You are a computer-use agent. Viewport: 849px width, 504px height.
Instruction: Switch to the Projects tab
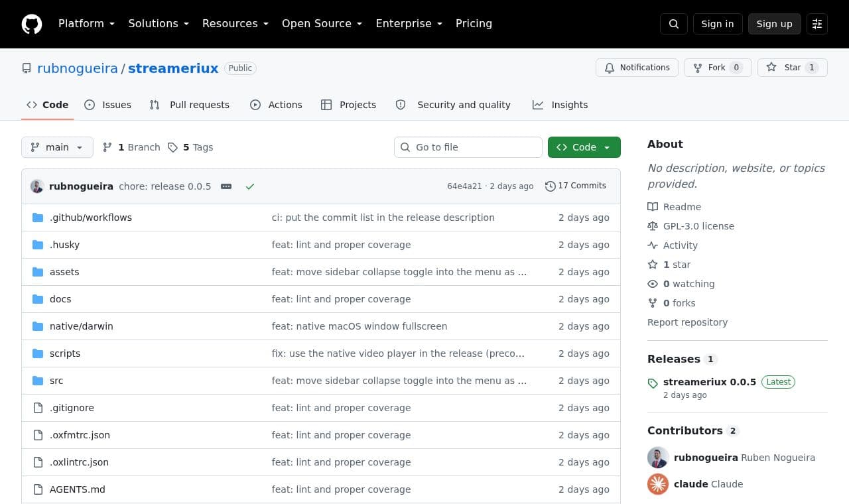348,105
